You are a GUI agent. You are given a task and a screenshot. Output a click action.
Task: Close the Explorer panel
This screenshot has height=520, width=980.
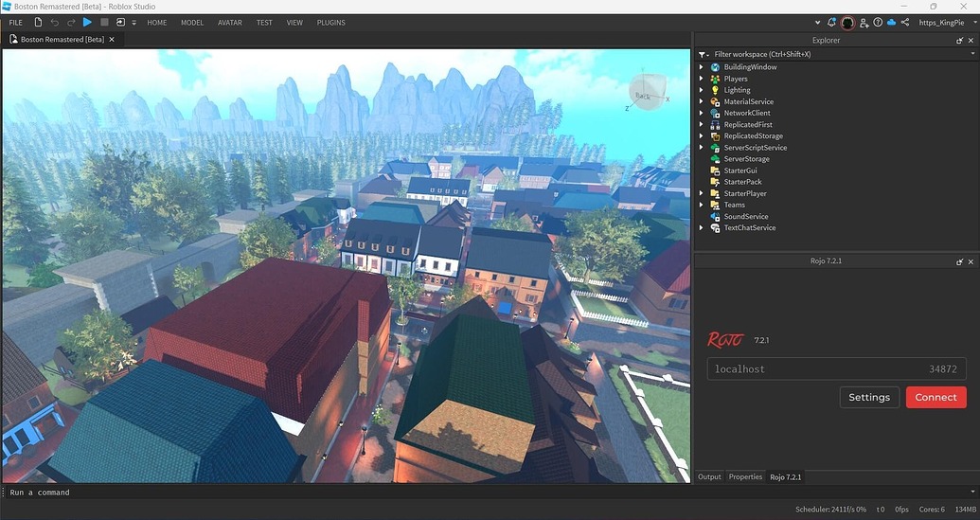point(971,41)
